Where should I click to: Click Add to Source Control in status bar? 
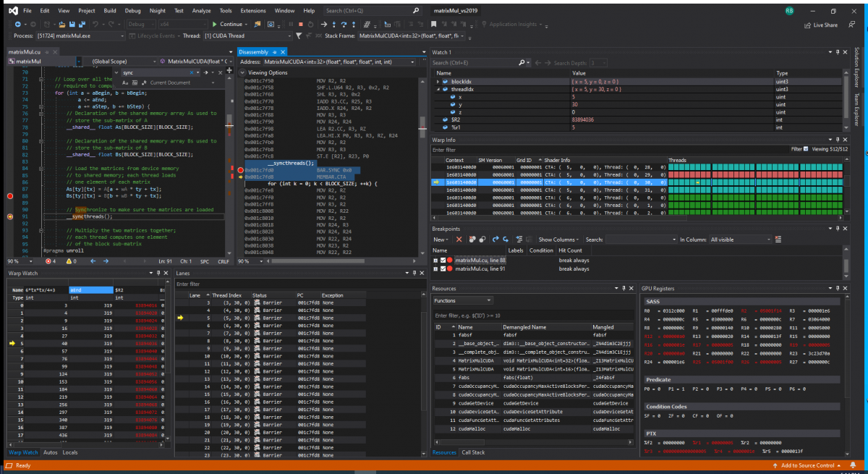click(807, 465)
